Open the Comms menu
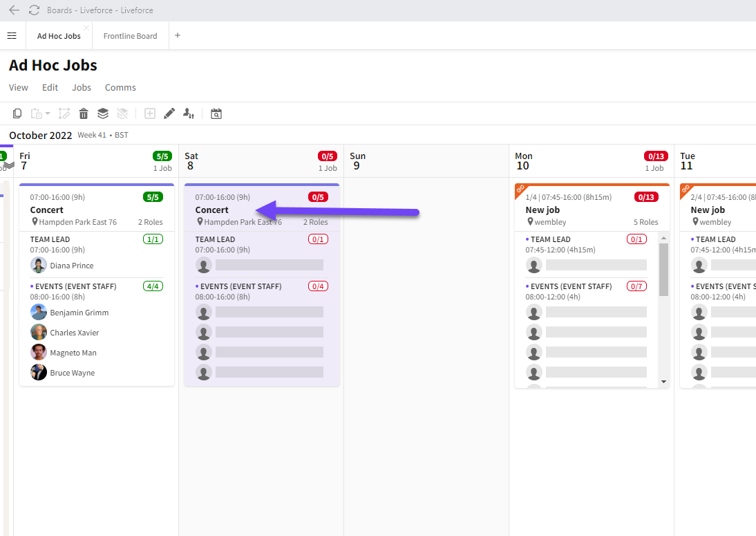The image size is (756, 536). pyautogui.click(x=120, y=87)
